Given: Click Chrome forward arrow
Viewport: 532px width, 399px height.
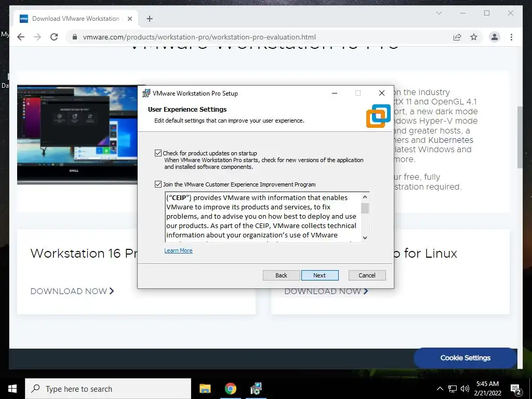Looking at the screenshot, I should coord(37,37).
